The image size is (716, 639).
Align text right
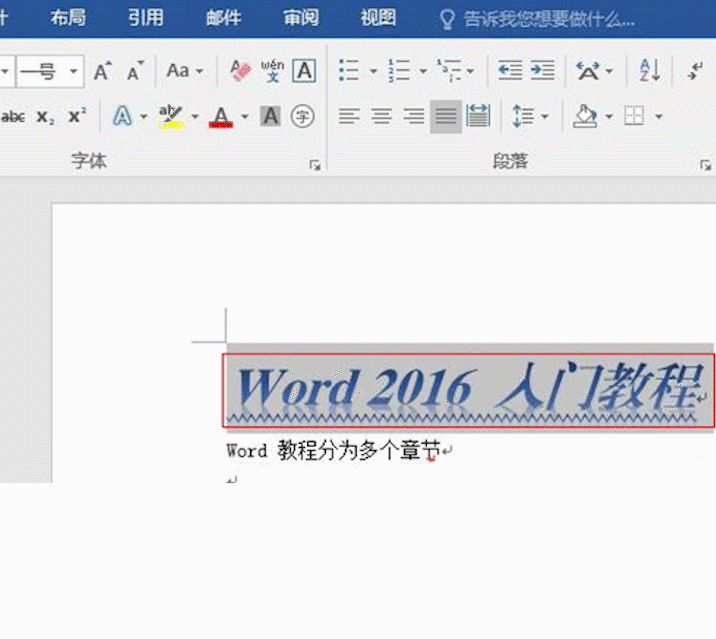413,116
